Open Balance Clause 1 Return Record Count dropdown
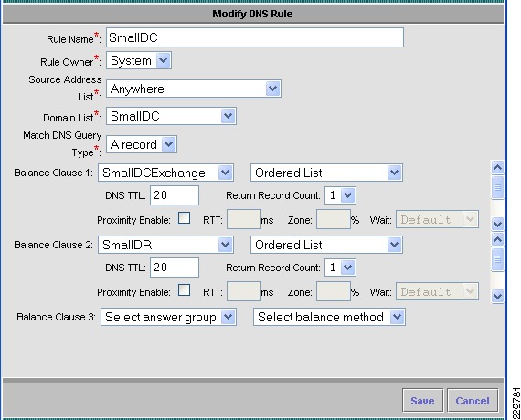 tap(341, 195)
